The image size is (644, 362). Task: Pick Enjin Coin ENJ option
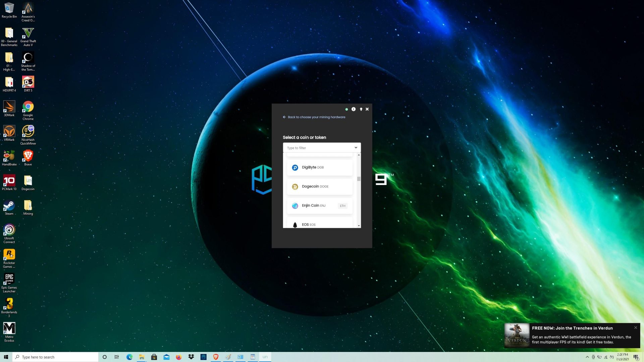(x=320, y=205)
